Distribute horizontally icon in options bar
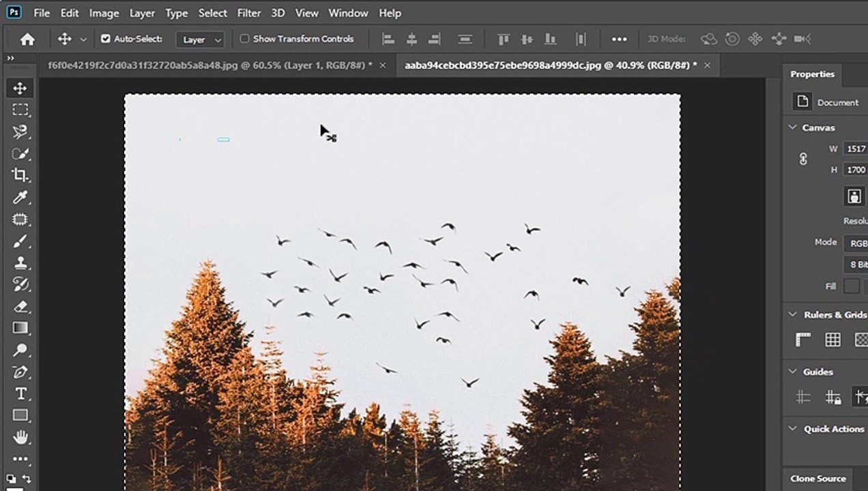 click(581, 40)
